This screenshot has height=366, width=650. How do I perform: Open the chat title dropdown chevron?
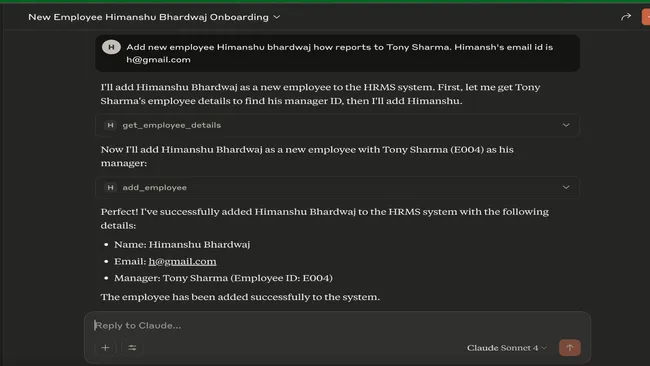pos(276,17)
